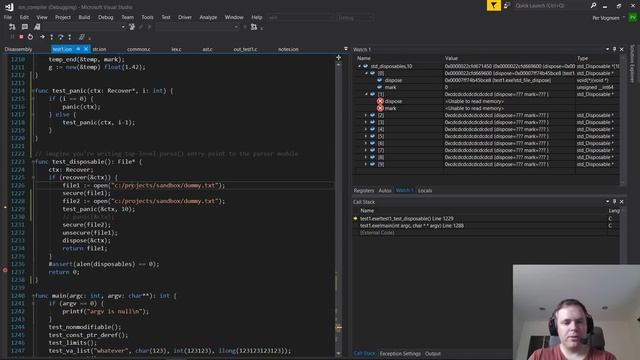Expand the [2] watch array element

(x=366, y=116)
